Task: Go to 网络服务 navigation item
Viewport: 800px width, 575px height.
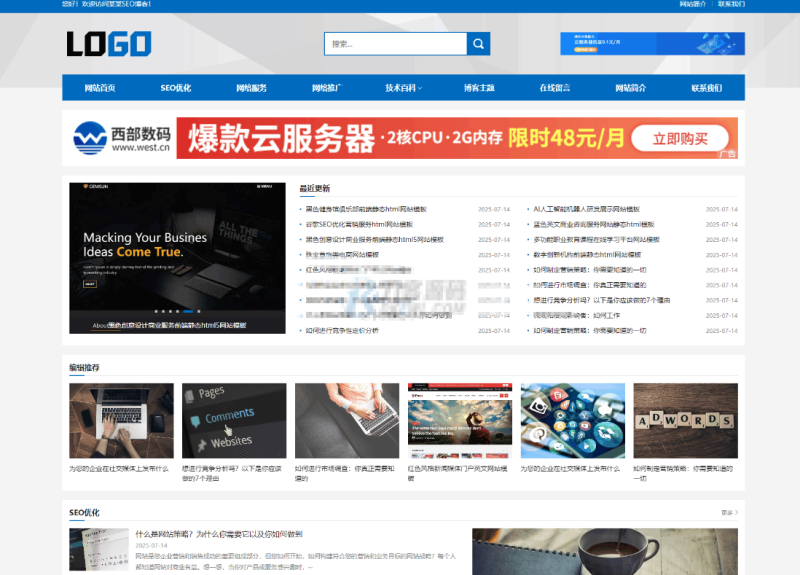Action: [252, 88]
